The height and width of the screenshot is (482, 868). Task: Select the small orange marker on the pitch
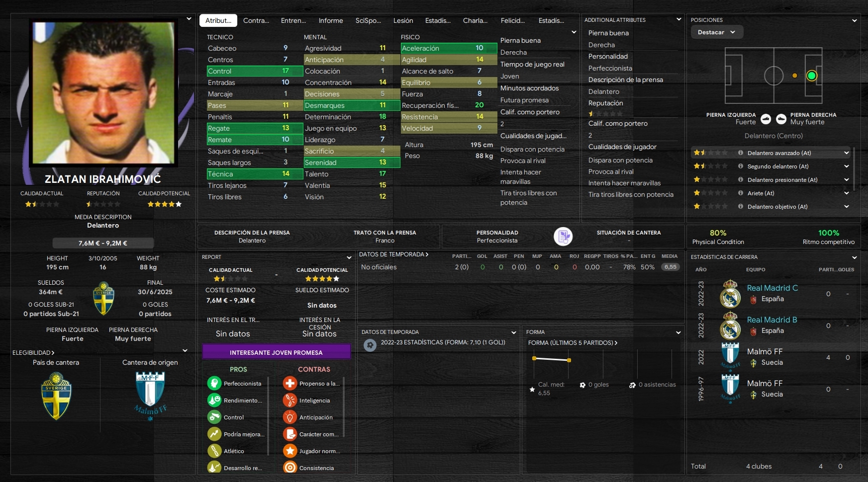[795, 76]
